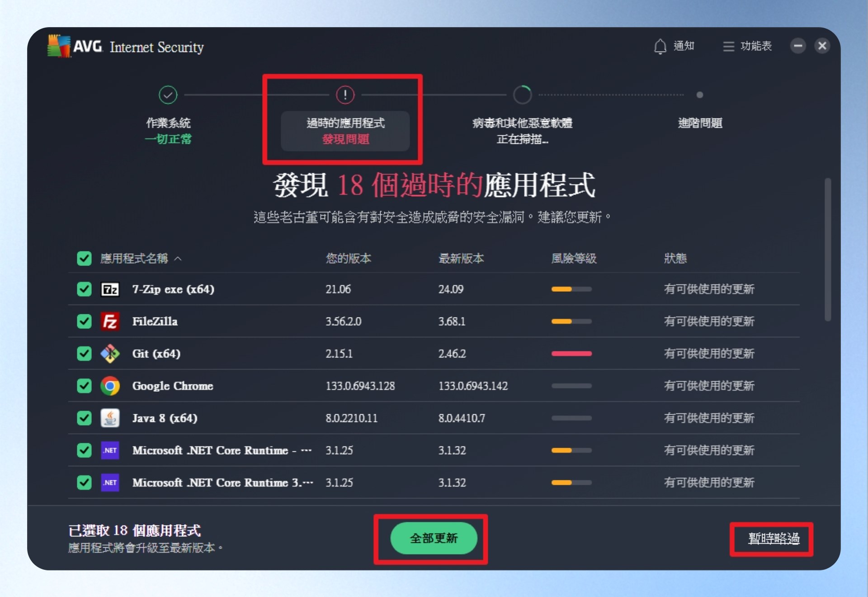Click the AVG logo icon

(x=59, y=46)
